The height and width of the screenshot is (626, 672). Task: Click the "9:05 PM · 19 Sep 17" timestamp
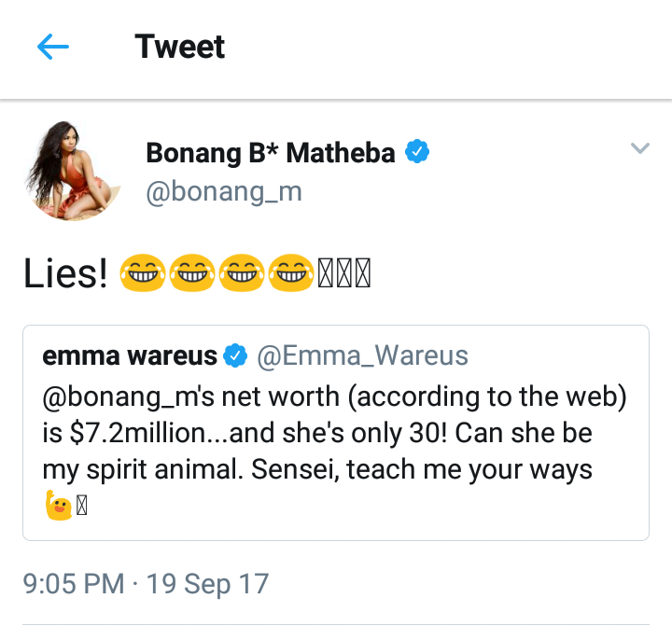point(146,584)
